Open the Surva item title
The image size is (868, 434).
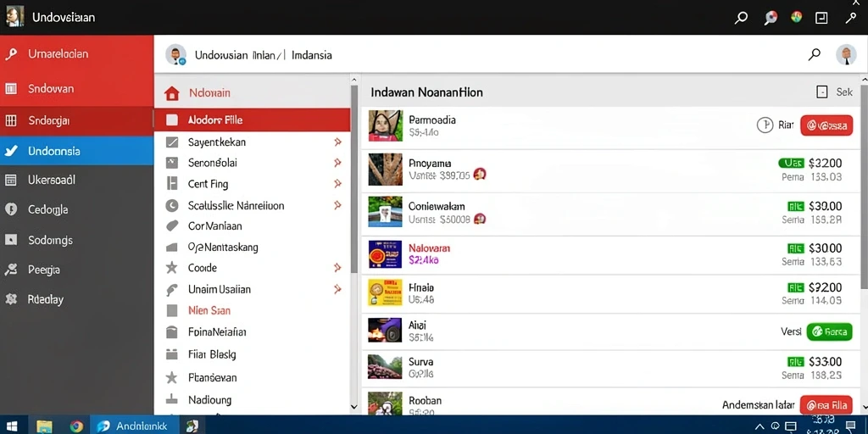tap(420, 362)
